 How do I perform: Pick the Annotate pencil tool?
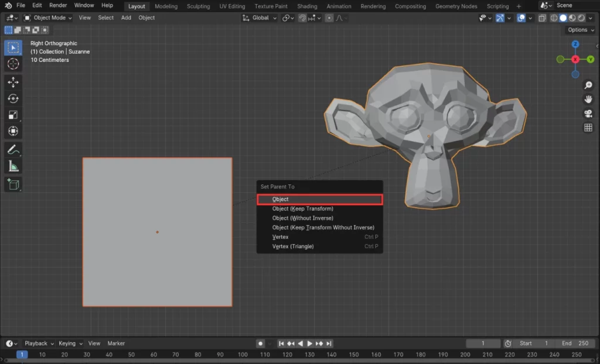(x=13, y=149)
